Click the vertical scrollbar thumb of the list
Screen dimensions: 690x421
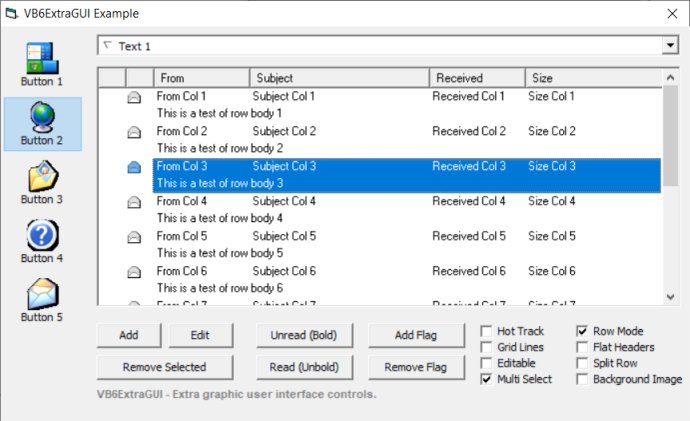pos(670,135)
